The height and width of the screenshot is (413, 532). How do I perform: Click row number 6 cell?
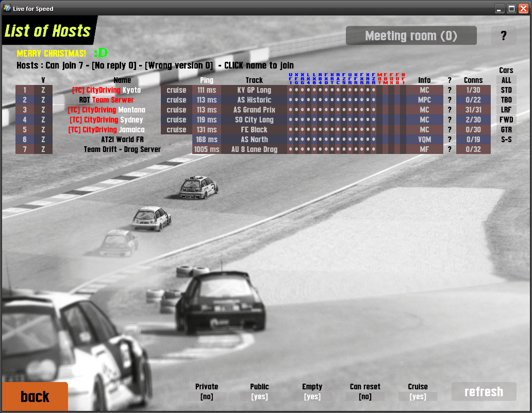coord(25,139)
